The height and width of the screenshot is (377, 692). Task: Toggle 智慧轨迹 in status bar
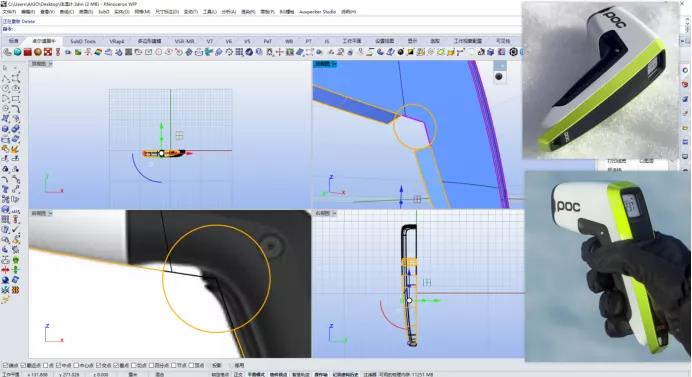[x=301, y=374]
